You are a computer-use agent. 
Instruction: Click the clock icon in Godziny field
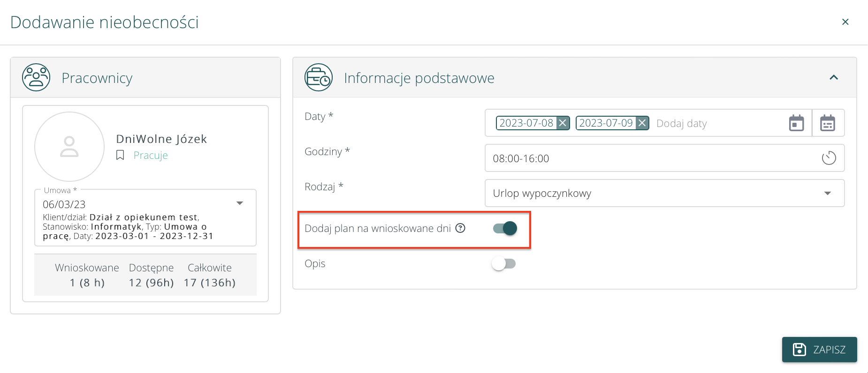pos(829,158)
